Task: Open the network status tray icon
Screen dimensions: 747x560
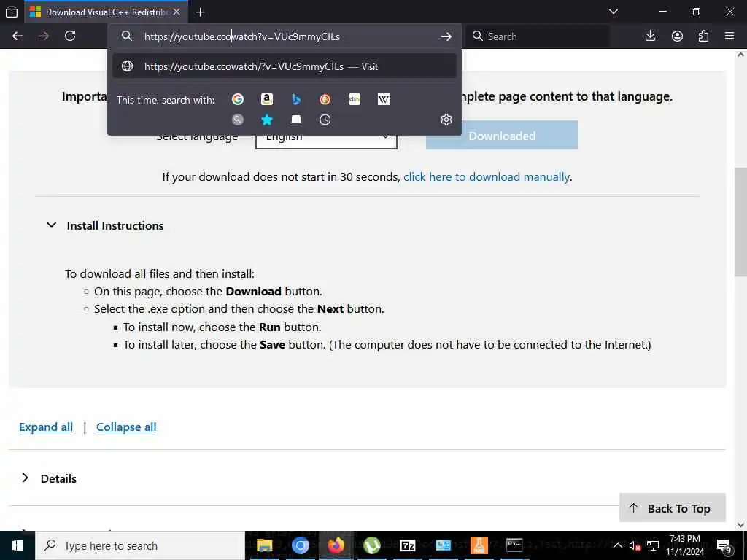Action: tap(653, 545)
